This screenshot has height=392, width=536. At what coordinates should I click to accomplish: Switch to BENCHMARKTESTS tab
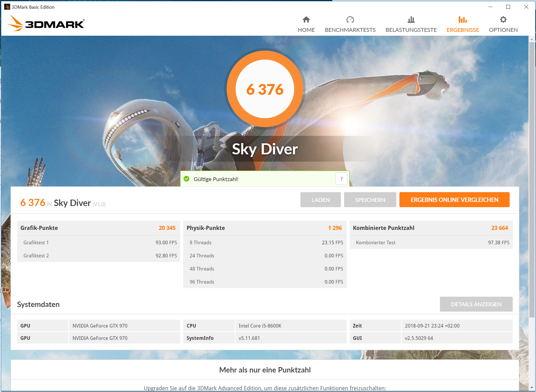click(x=350, y=25)
